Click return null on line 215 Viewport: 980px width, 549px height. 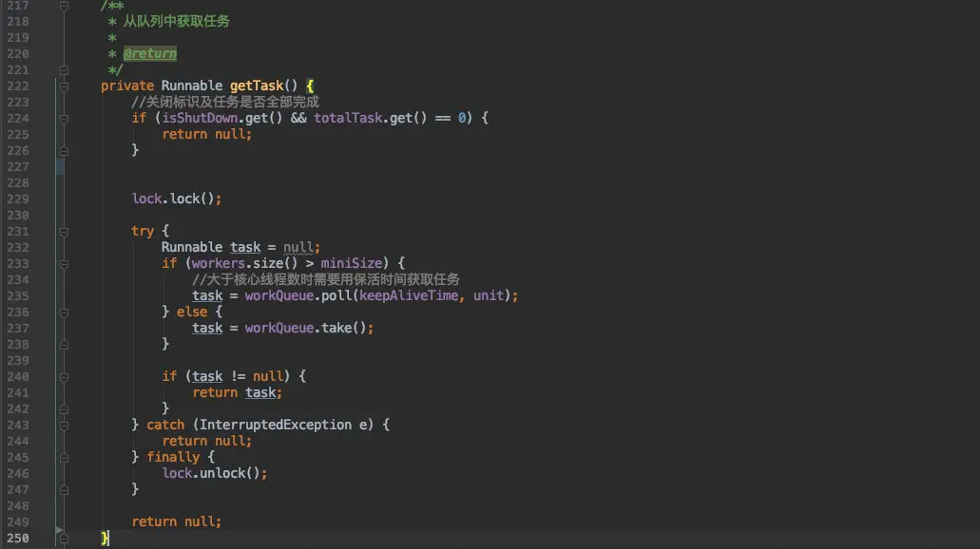coord(207,134)
